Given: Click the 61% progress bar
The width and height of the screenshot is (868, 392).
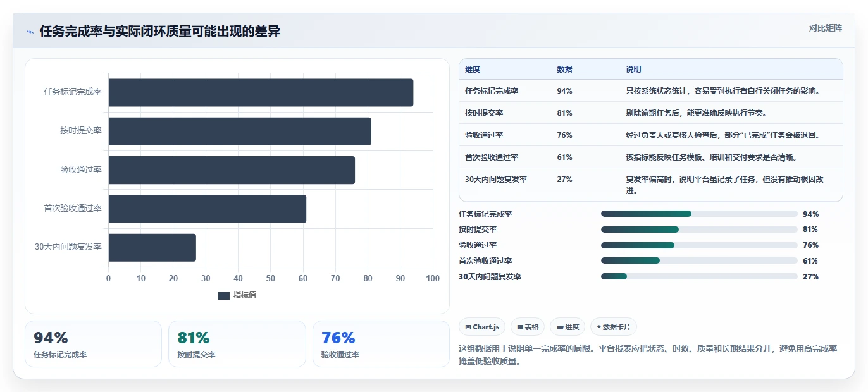Looking at the screenshot, I should coord(699,260).
